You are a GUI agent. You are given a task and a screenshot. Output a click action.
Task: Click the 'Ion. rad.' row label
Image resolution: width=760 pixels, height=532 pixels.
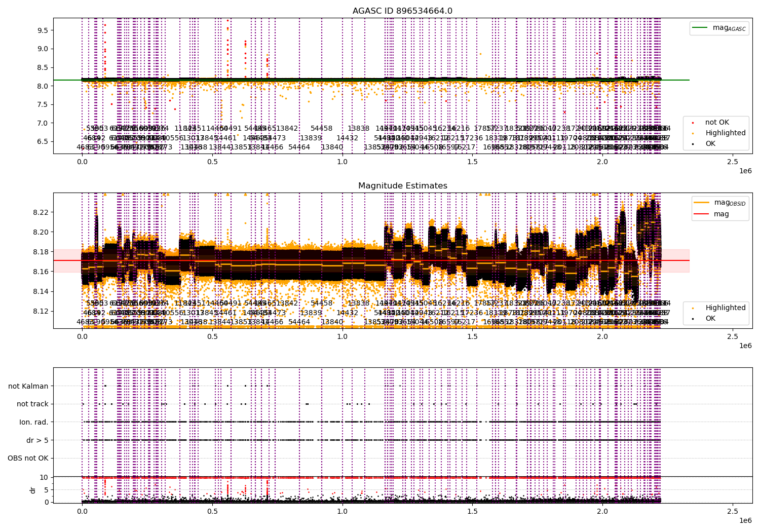pyautogui.click(x=34, y=422)
